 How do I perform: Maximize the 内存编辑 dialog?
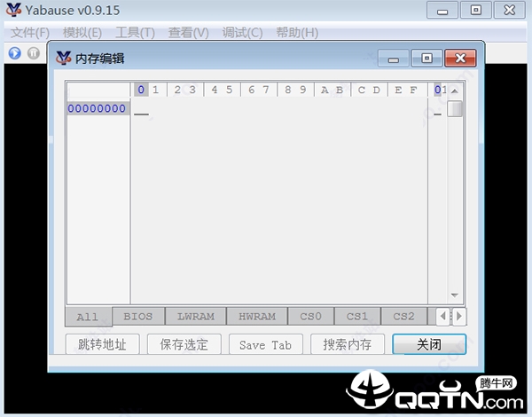[426, 58]
